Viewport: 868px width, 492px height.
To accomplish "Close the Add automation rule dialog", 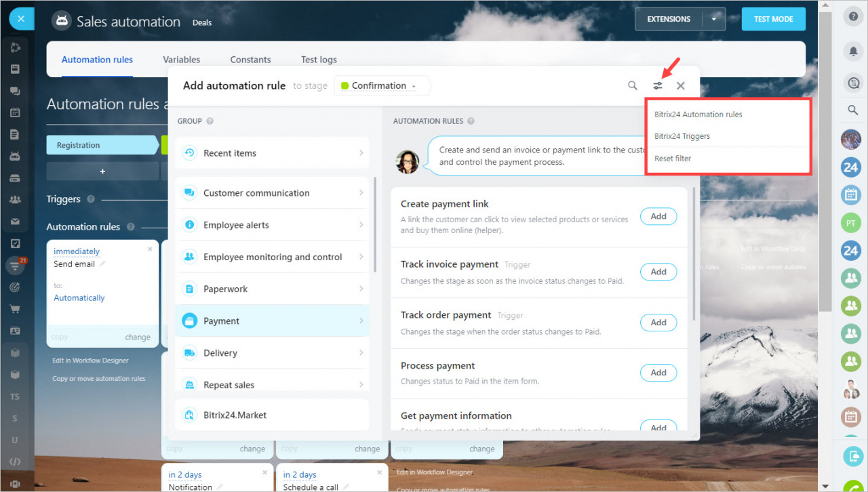I will click(681, 85).
